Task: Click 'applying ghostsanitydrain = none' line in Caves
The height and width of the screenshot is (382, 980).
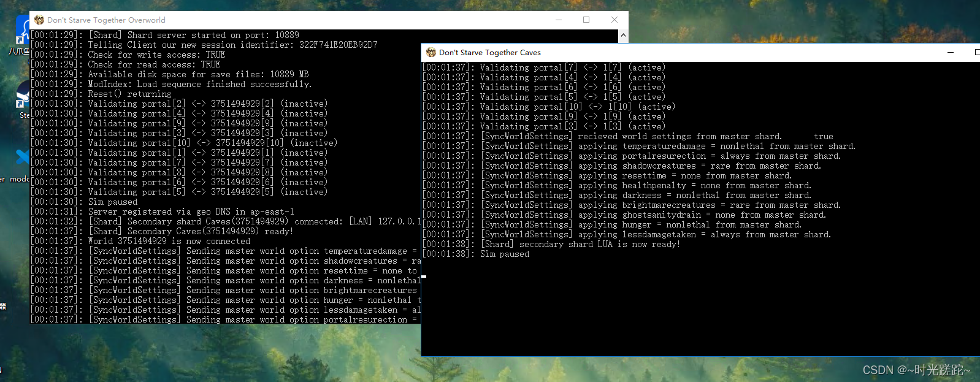Action: point(624,215)
